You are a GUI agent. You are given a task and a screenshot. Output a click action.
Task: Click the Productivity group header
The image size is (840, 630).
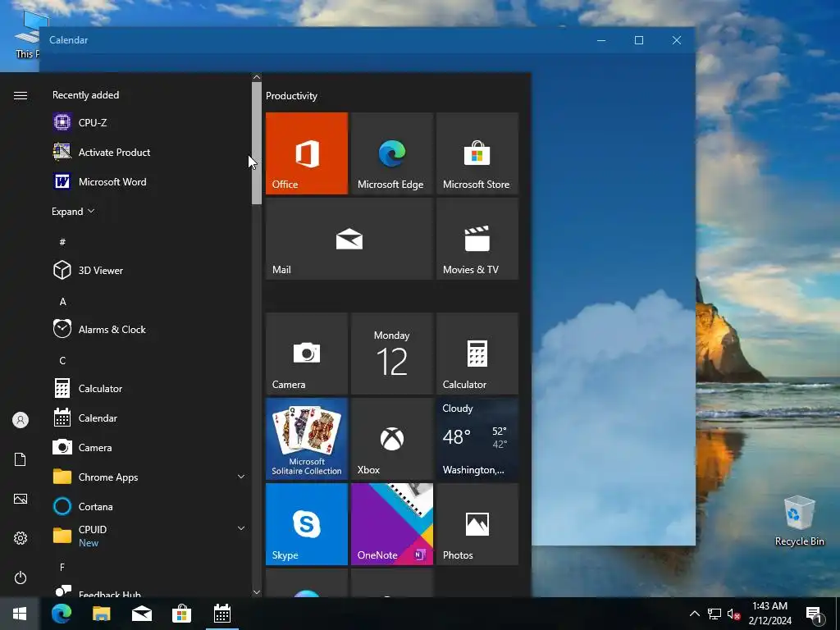point(291,96)
